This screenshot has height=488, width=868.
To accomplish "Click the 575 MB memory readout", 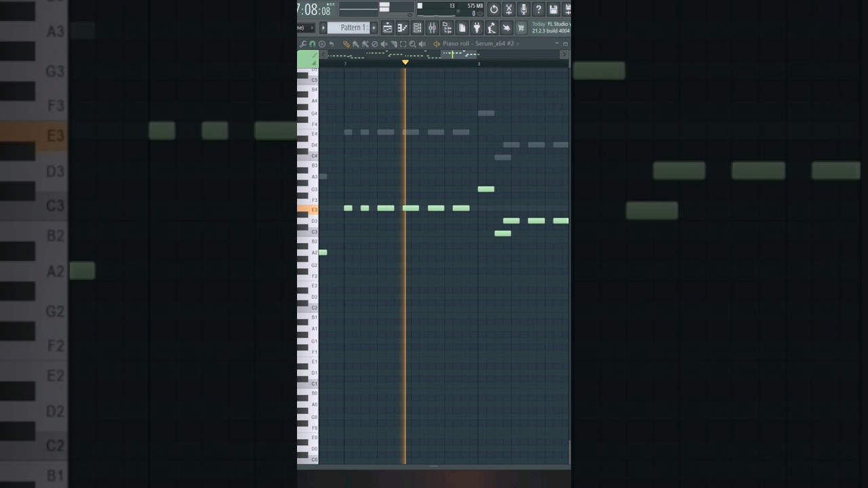I will (x=475, y=5).
